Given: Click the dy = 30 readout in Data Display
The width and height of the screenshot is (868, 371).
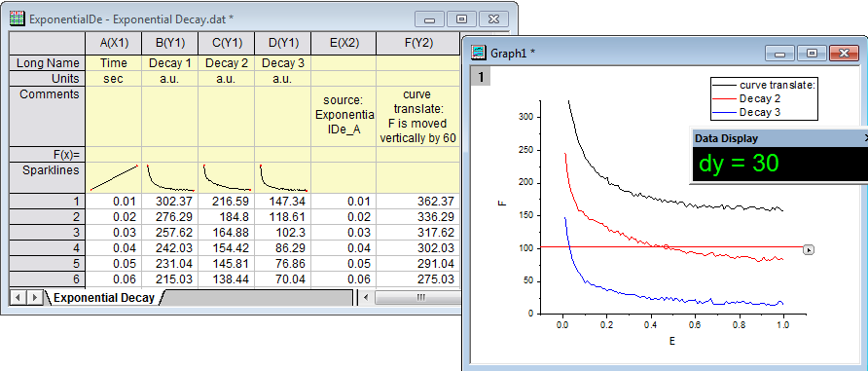Looking at the screenshot, I should pos(739,164).
